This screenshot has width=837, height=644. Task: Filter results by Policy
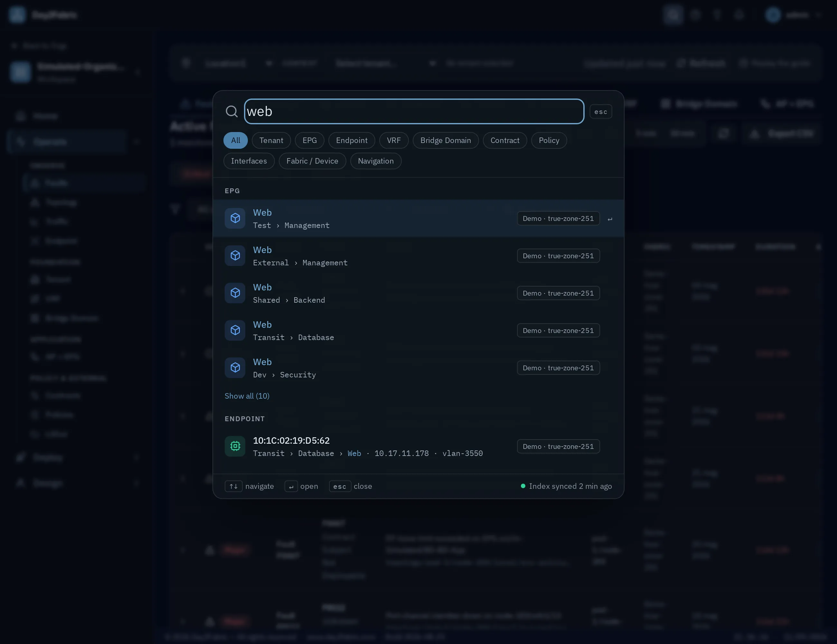pos(549,140)
